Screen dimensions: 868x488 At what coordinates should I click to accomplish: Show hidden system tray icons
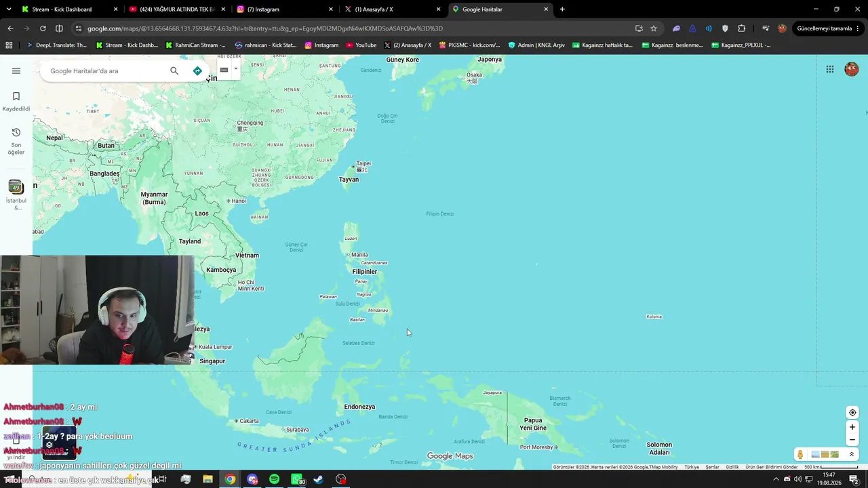(x=776, y=479)
